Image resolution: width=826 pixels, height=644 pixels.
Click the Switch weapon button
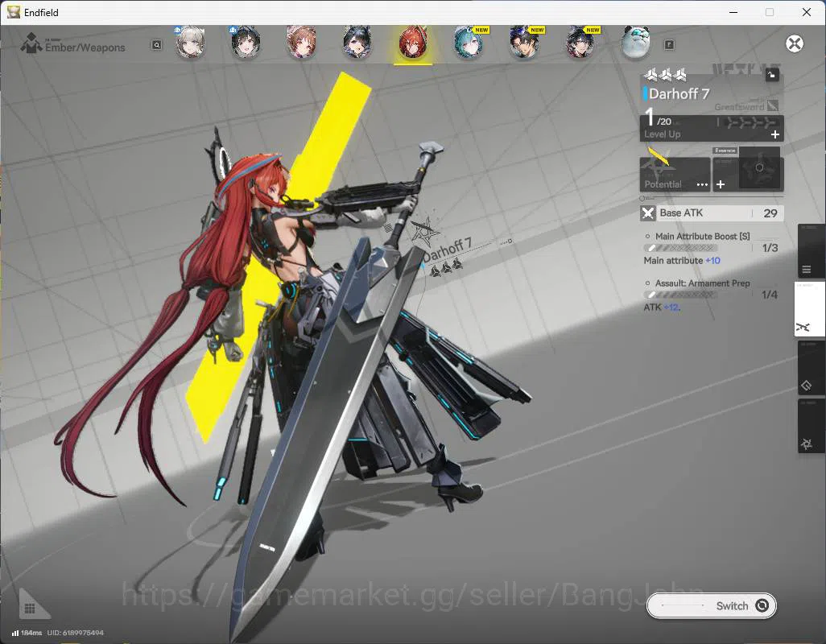pos(711,605)
